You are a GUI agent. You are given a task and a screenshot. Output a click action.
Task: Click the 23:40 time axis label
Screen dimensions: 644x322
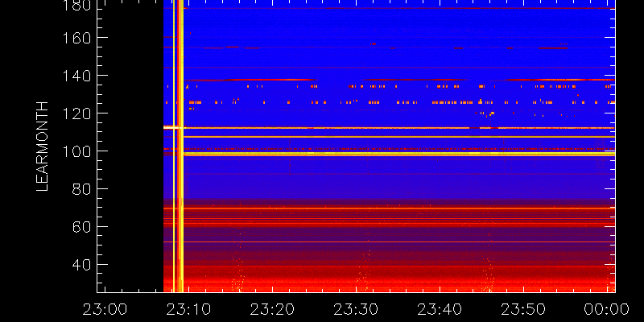coord(440,309)
